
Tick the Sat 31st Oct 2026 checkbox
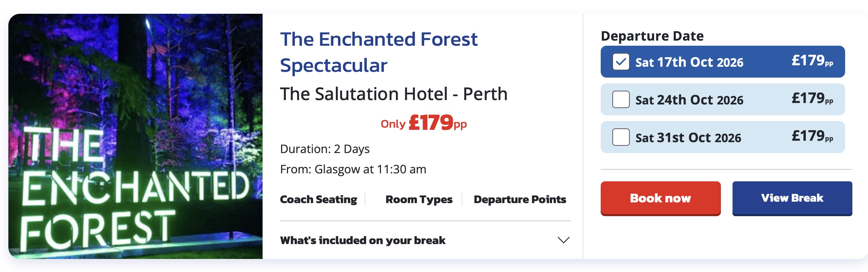(621, 137)
